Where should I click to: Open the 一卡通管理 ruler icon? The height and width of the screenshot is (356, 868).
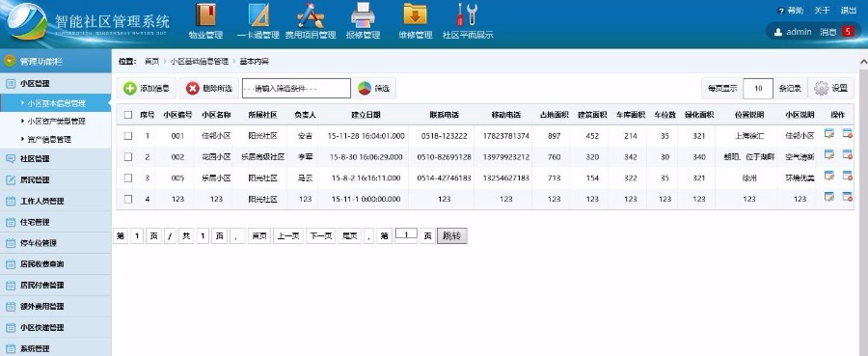tap(258, 15)
